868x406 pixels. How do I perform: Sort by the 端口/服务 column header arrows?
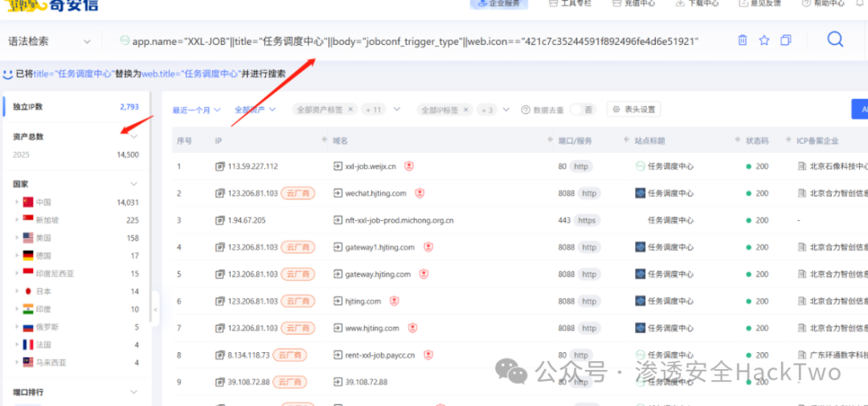click(x=627, y=140)
